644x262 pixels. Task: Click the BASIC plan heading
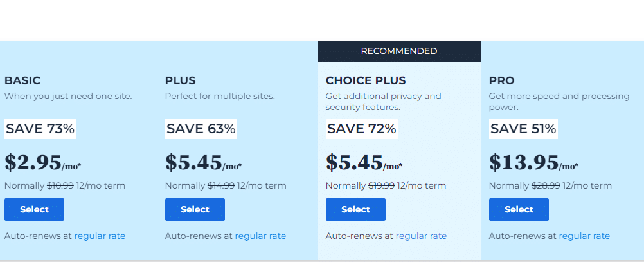pos(22,80)
